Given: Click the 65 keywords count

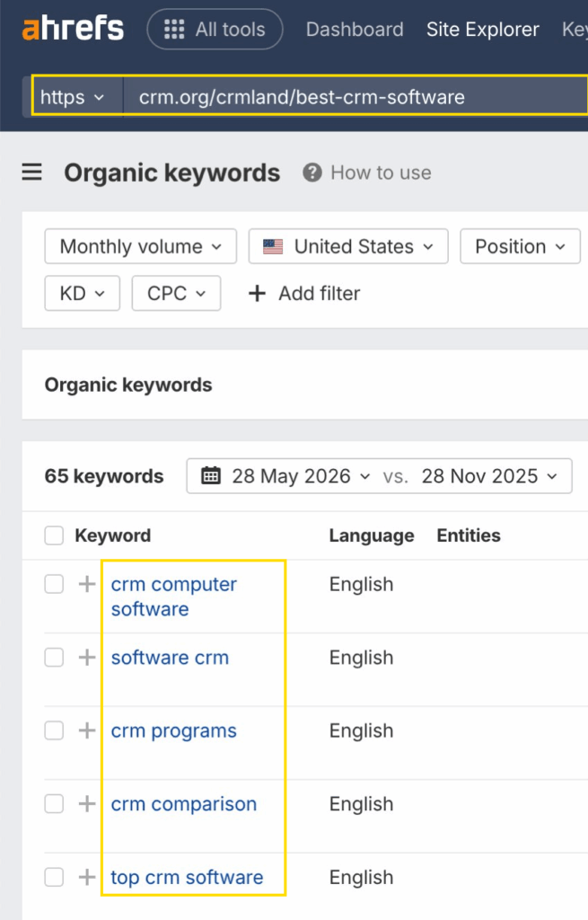Looking at the screenshot, I should [x=104, y=476].
